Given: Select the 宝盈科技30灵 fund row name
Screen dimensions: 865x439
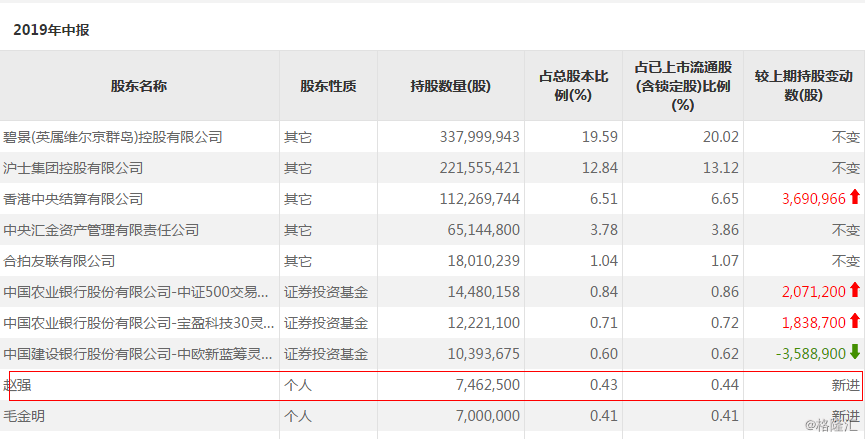Looking at the screenshot, I should tap(138, 323).
